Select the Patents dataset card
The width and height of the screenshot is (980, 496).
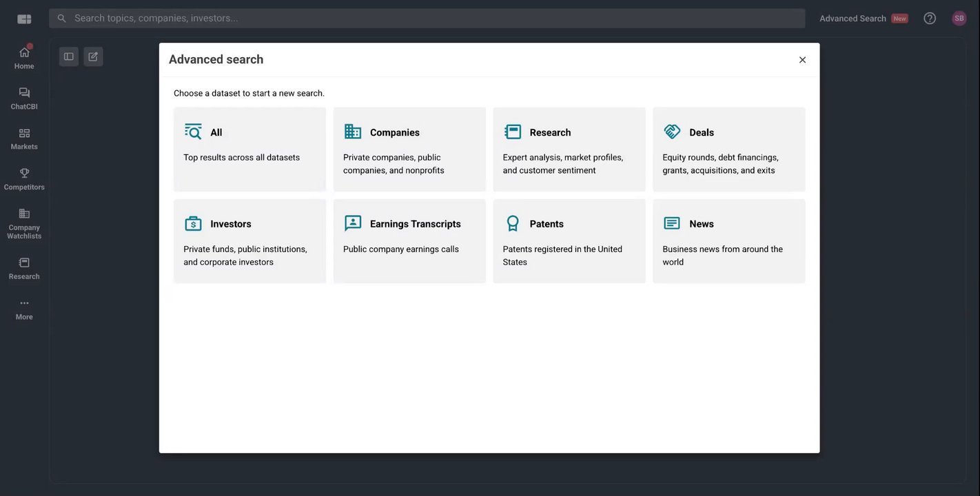tap(569, 241)
